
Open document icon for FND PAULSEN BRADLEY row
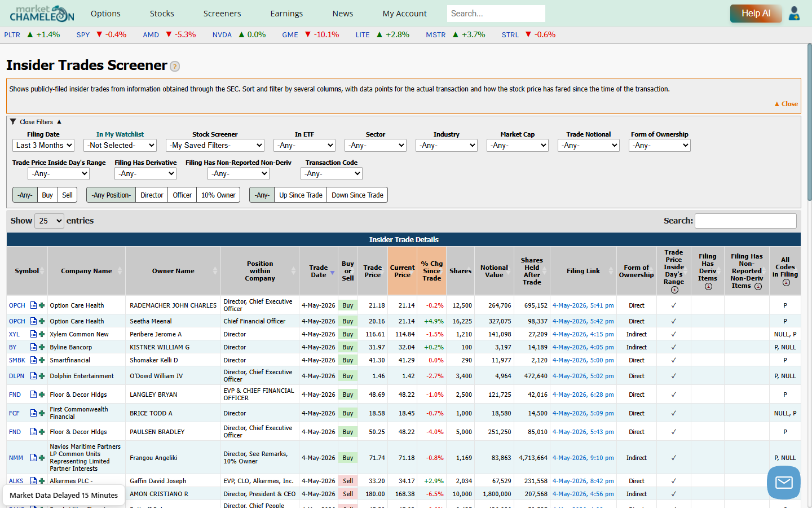click(33, 432)
